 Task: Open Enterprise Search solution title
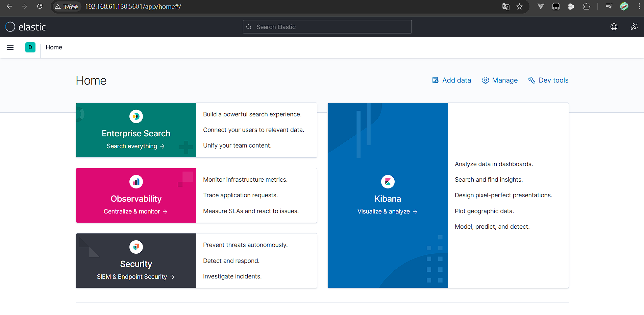pyautogui.click(x=136, y=133)
